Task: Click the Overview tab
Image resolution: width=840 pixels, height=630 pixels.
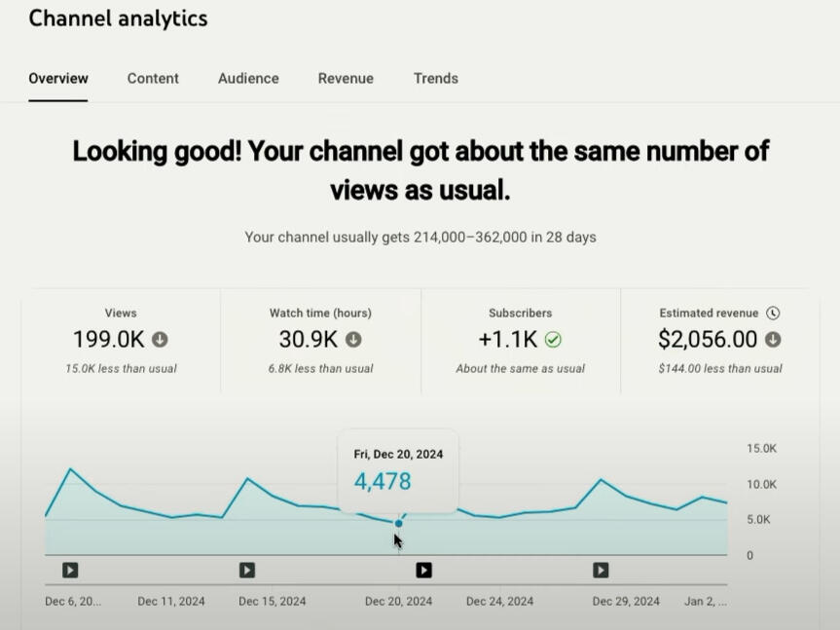Action: click(58, 79)
